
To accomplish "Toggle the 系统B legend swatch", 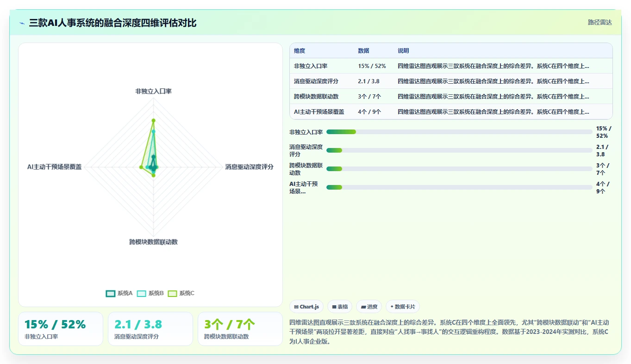I will [x=142, y=293].
